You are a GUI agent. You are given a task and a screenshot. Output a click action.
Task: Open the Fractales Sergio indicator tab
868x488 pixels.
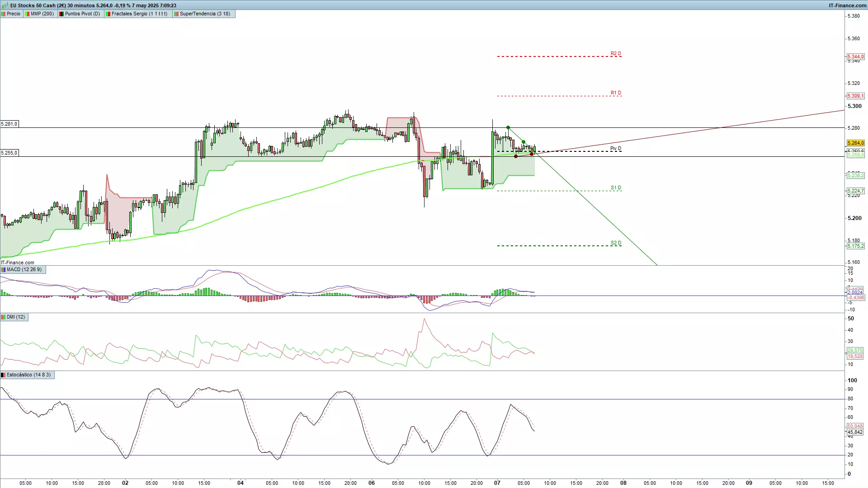[x=137, y=14]
